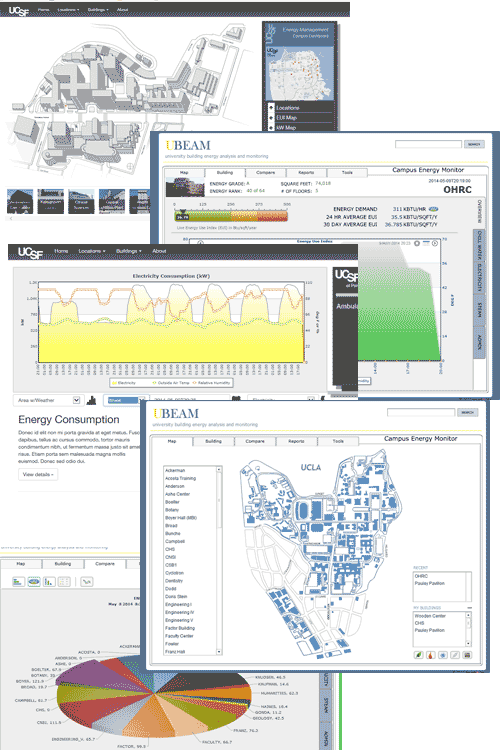Screen dimensions: 500x750
Task: Select the Compare tab in the pie chart window
Action: click(105, 564)
